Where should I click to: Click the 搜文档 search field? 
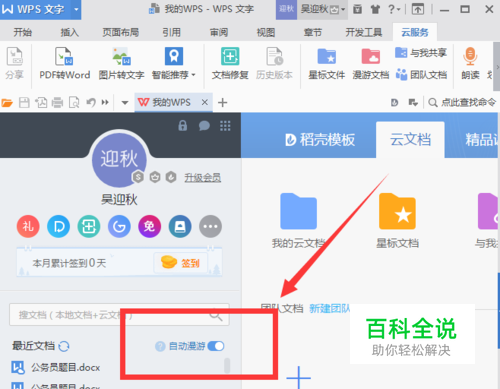tap(119, 314)
